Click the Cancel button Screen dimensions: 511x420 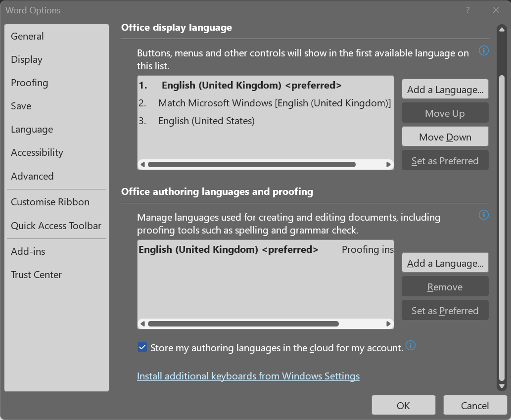(x=475, y=405)
